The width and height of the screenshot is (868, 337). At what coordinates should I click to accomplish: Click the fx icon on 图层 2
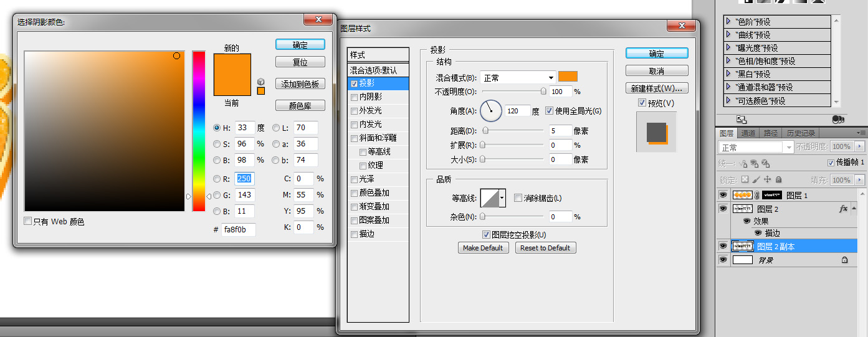[x=844, y=209]
